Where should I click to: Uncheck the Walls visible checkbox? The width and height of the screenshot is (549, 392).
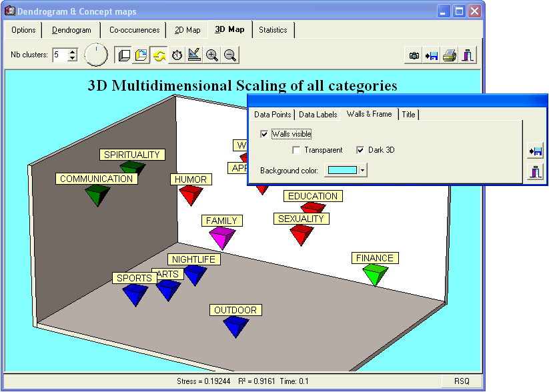click(265, 134)
